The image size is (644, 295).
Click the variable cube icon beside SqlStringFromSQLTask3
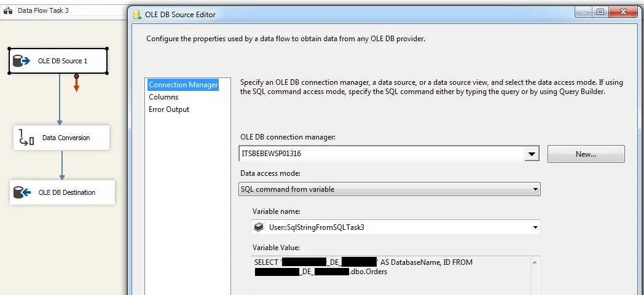pos(259,227)
